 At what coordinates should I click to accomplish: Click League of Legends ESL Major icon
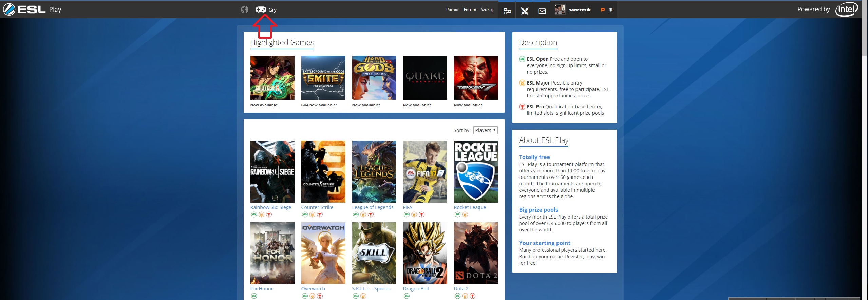[363, 214]
